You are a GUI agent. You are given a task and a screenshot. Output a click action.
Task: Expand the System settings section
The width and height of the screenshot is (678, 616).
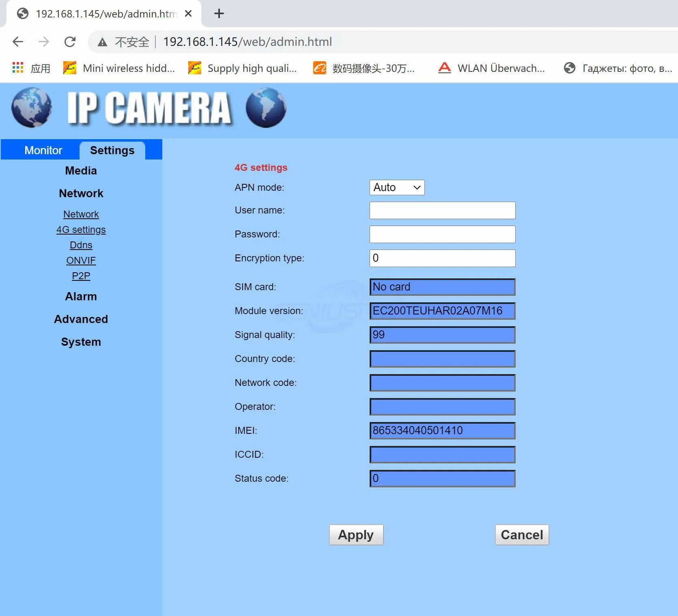coord(81,342)
